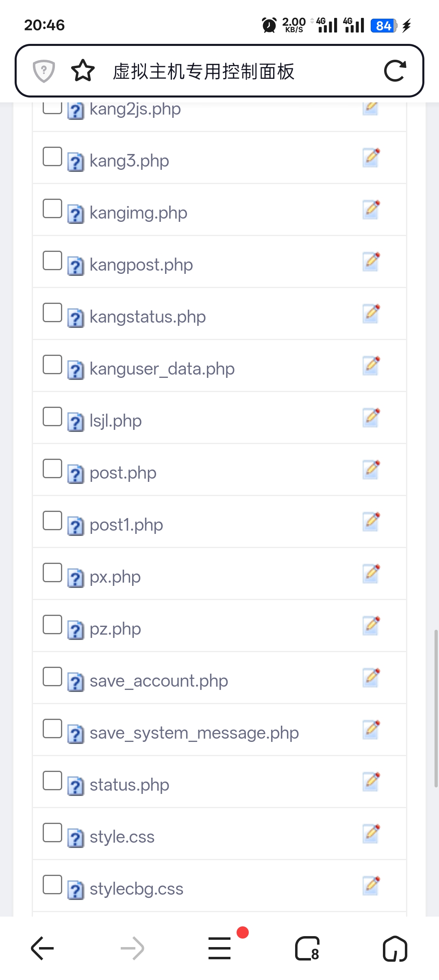The image size is (439, 980).
Task: Click the edit pencil icon for kang3.php
Action: click(371, 158)
